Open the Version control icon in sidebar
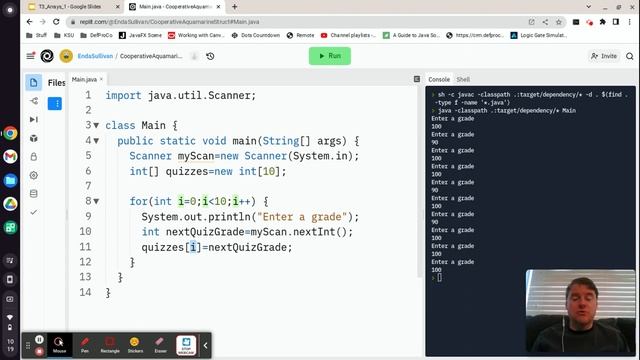Screen dimensions: 640x360 coord(34,101)
